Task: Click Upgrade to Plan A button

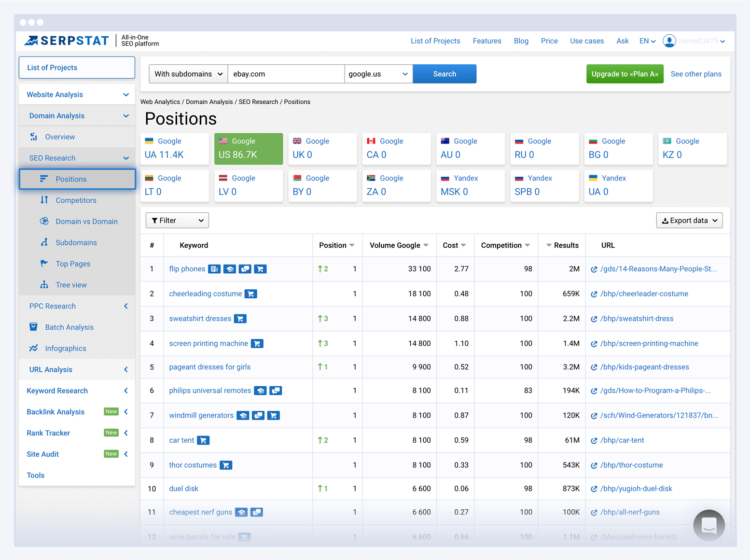Action: click(625, 74)
